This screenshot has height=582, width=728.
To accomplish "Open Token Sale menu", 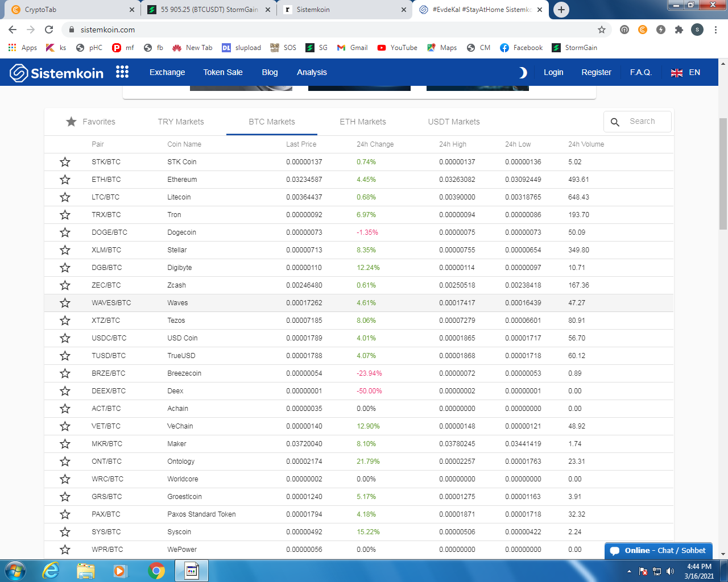I will [223, 72].
